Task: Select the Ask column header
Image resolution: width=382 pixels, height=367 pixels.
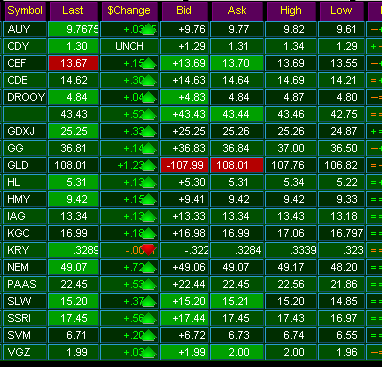Action: tap(237, 11)
